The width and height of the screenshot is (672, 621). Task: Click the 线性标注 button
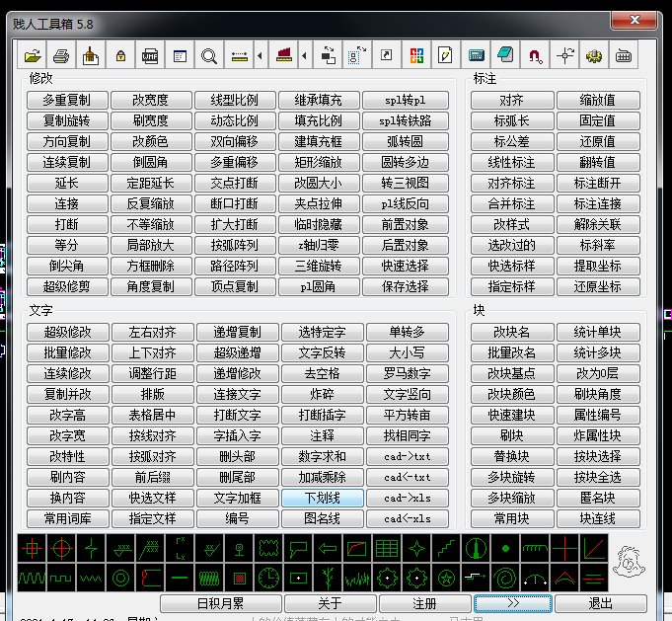(512, 162)
